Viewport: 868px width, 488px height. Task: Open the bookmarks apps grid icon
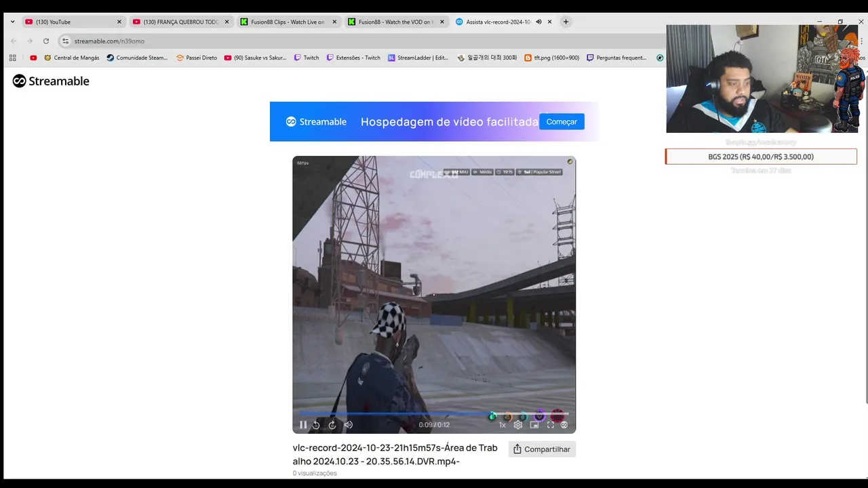(12, 58)
